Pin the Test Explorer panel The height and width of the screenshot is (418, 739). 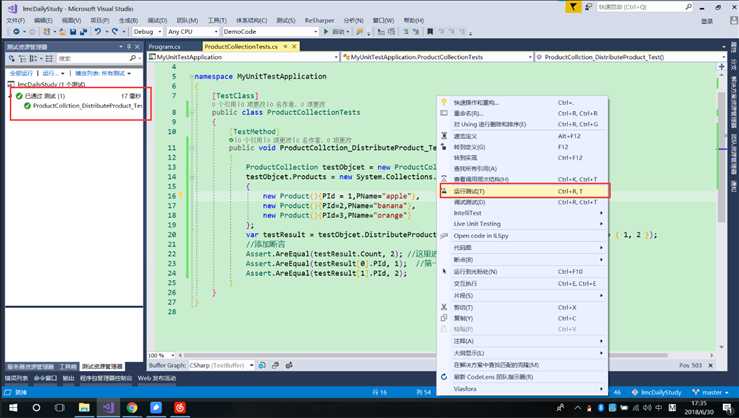click(129, 47)
